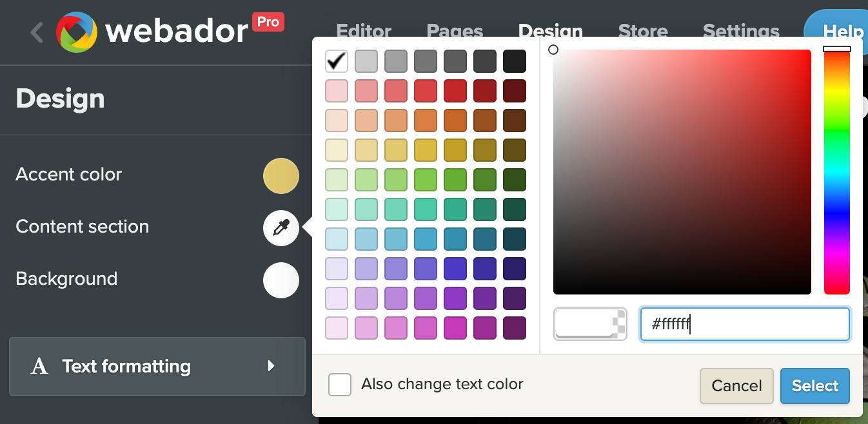Expand the Text formatting section
This screenshot has height=424, width=868.
point(157,367)
